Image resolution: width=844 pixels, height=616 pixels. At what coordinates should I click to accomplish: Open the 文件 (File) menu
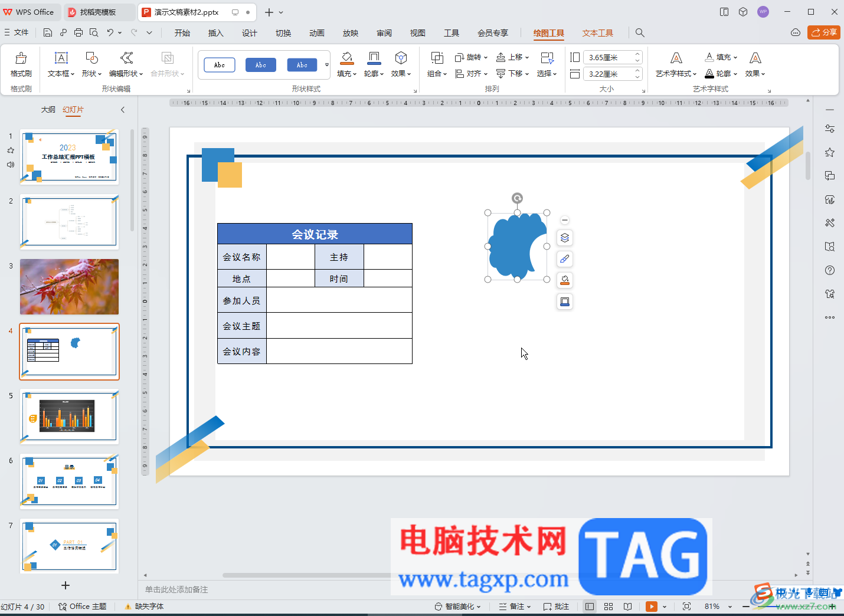[x=17, y=32]
